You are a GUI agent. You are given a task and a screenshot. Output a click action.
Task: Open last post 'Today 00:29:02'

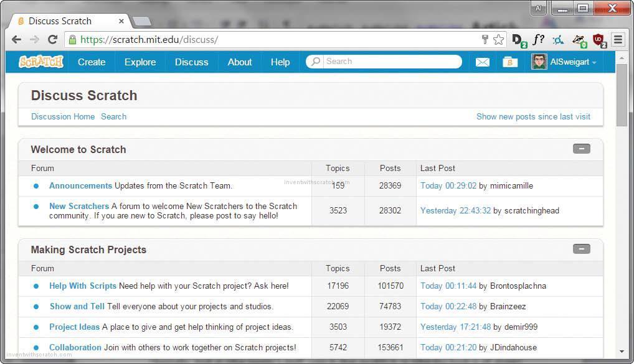(x=448, y=185)
